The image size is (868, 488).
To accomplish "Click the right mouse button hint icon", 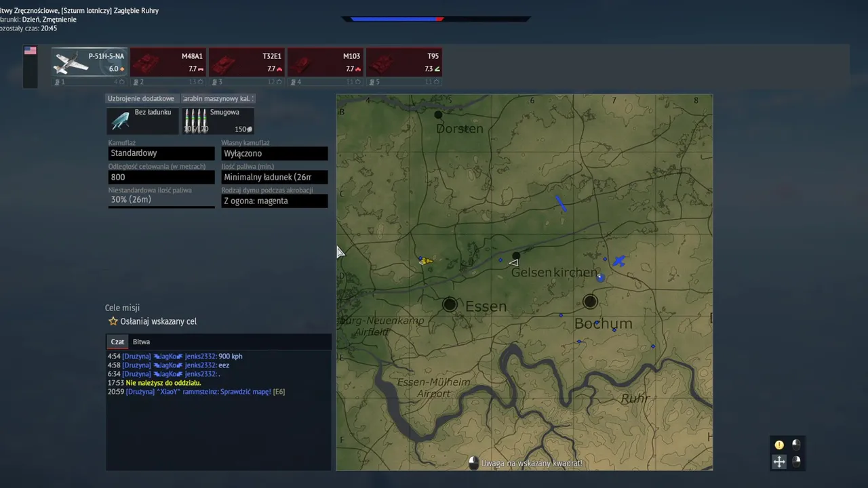I will click(796, 461).
